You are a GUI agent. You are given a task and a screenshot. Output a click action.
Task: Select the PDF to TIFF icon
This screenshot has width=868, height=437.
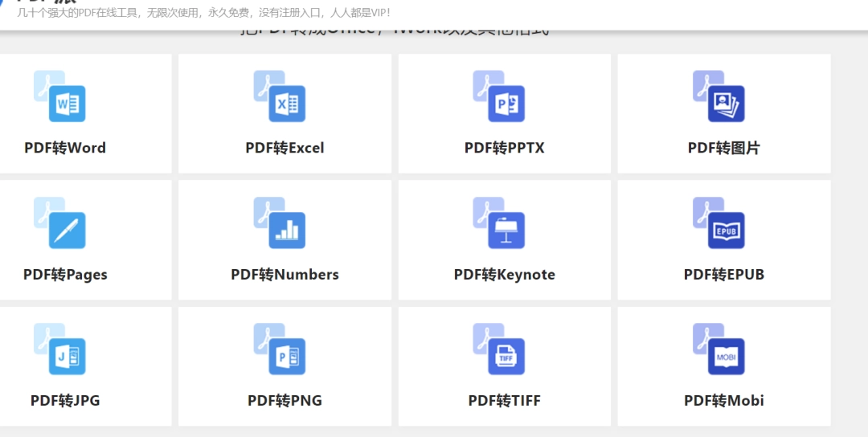(499, 349)
